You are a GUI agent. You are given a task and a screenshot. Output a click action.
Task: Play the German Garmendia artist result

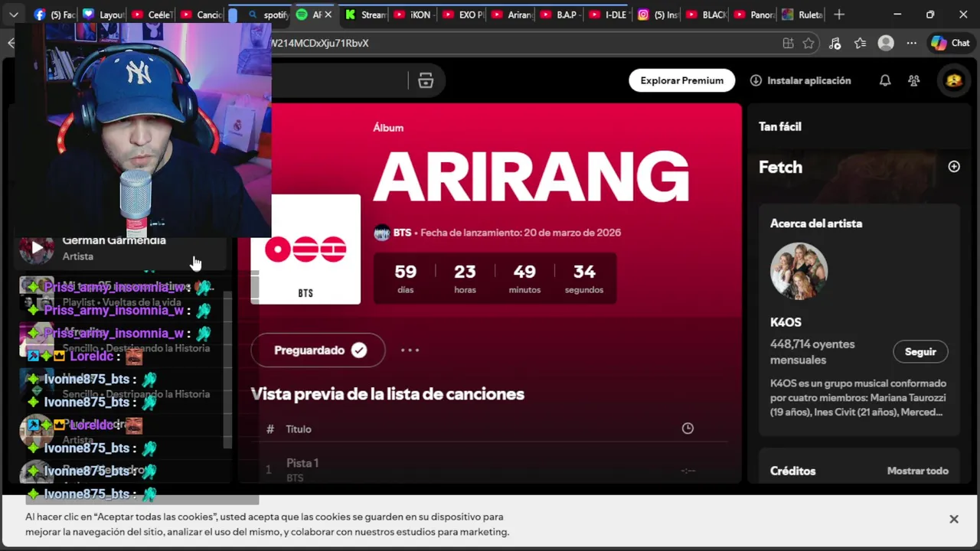tap(37, 248)
